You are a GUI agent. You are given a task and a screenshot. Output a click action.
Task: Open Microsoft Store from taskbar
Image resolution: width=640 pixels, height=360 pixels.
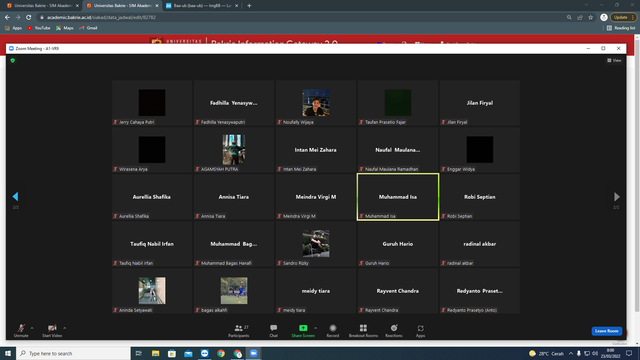(172, 353)
